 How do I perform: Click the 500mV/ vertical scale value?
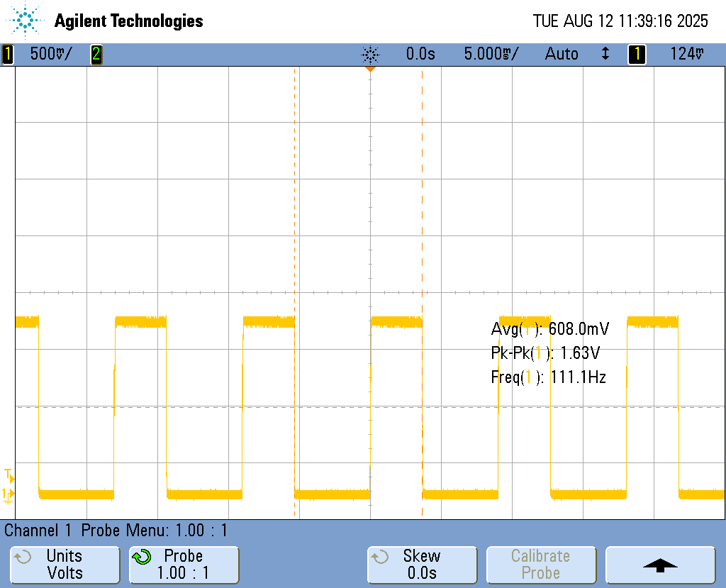click(51, 54)
